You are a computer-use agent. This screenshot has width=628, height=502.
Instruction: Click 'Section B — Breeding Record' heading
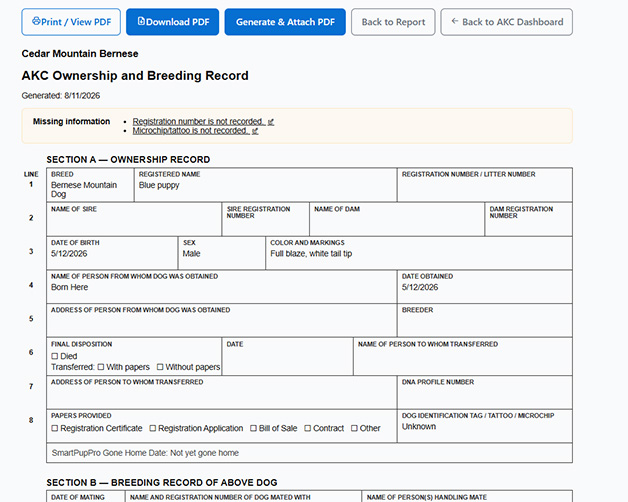(162, 482)
